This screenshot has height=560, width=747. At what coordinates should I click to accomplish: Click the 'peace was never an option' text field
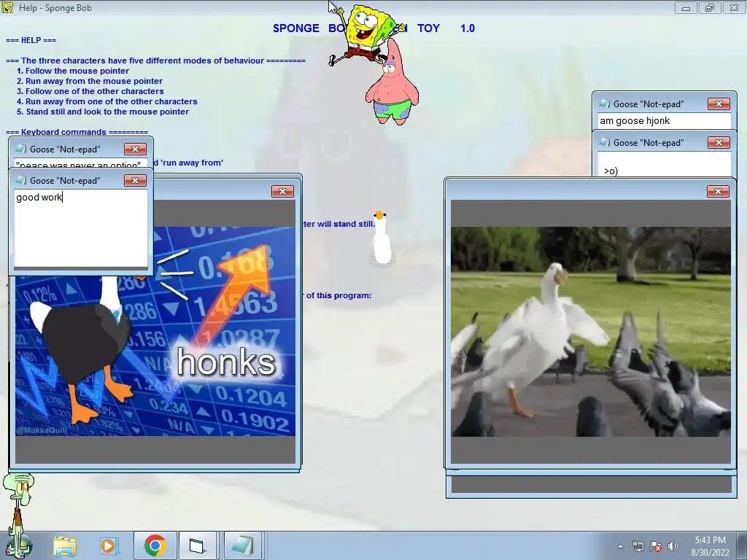[81, 163]
